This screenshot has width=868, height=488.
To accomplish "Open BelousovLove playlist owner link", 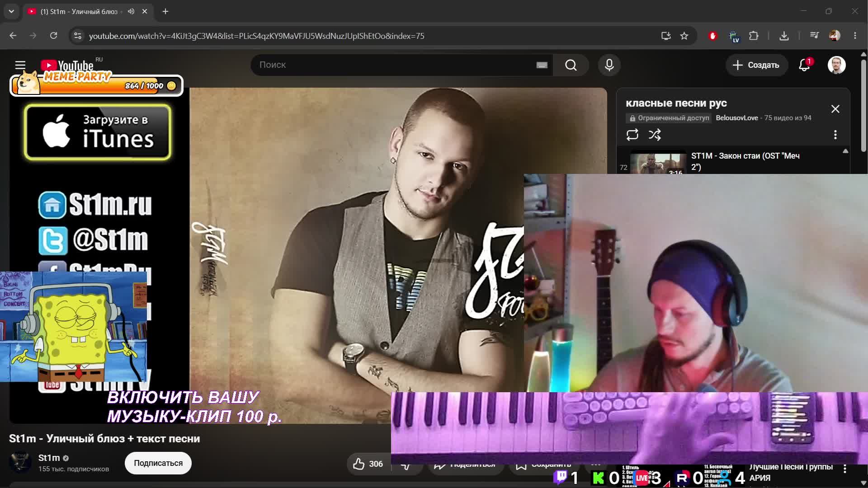I will coord(736,118).
